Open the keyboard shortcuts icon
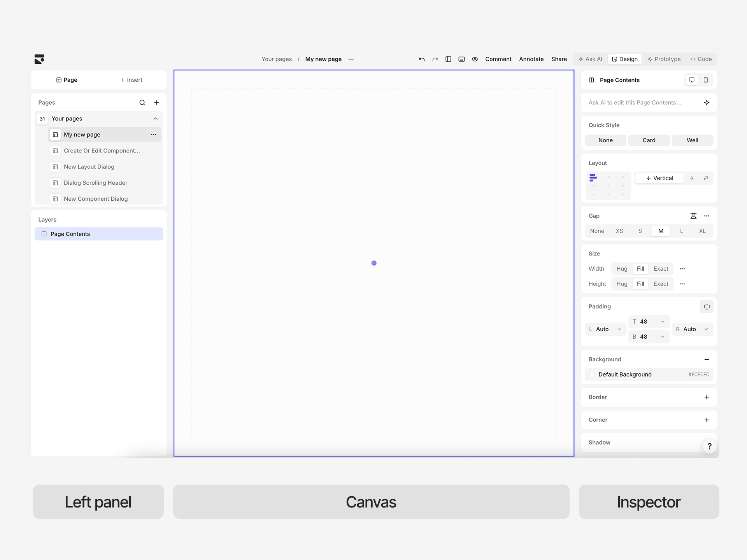The width and height of the screenshot is (747, 560). 461,59
